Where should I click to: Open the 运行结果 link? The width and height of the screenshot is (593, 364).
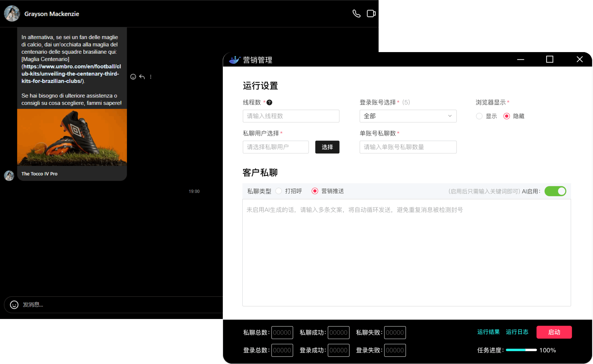[x=488, y=332]
